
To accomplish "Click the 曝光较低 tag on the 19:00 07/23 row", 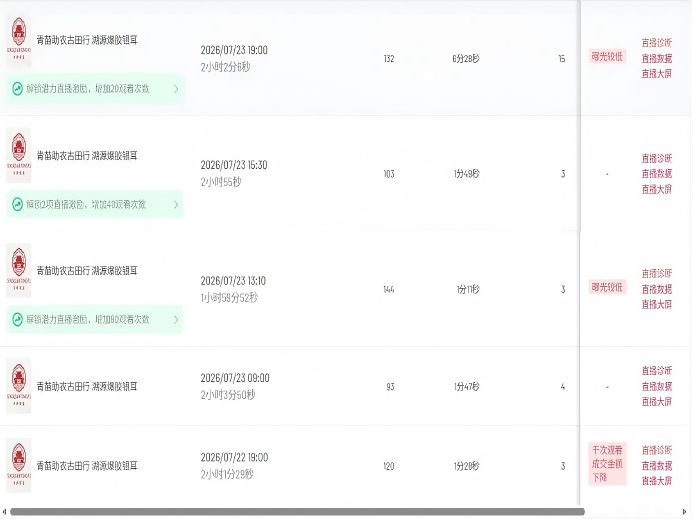I will (x=607, y=56).
